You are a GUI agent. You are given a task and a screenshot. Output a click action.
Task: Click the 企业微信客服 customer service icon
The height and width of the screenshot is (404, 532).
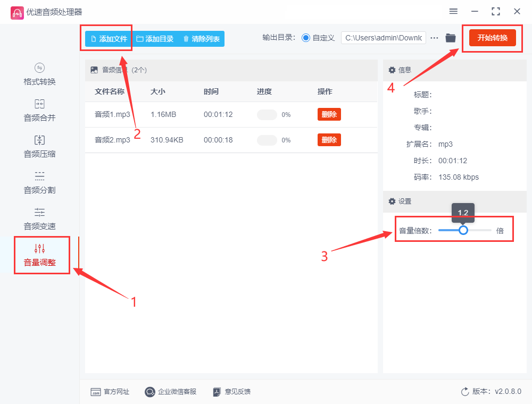coord(149,392)
